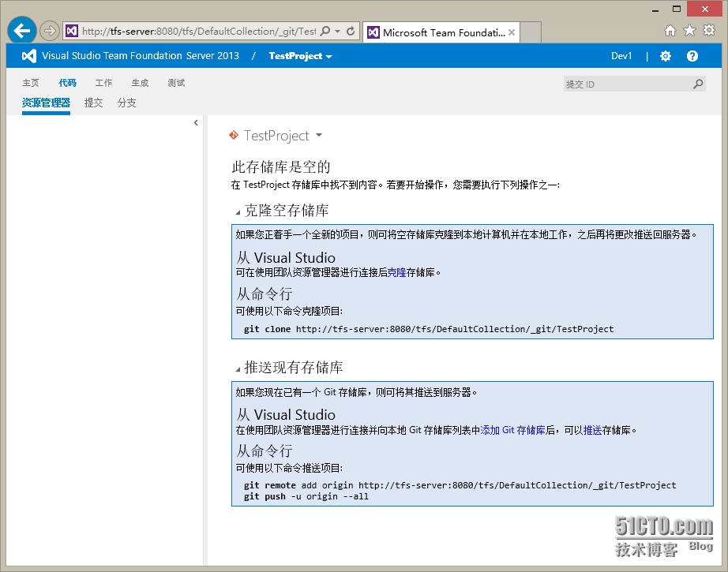This screenshot has width=728, height=572.
Task: Maximize the browser window
Action: [x=677, y=9]
